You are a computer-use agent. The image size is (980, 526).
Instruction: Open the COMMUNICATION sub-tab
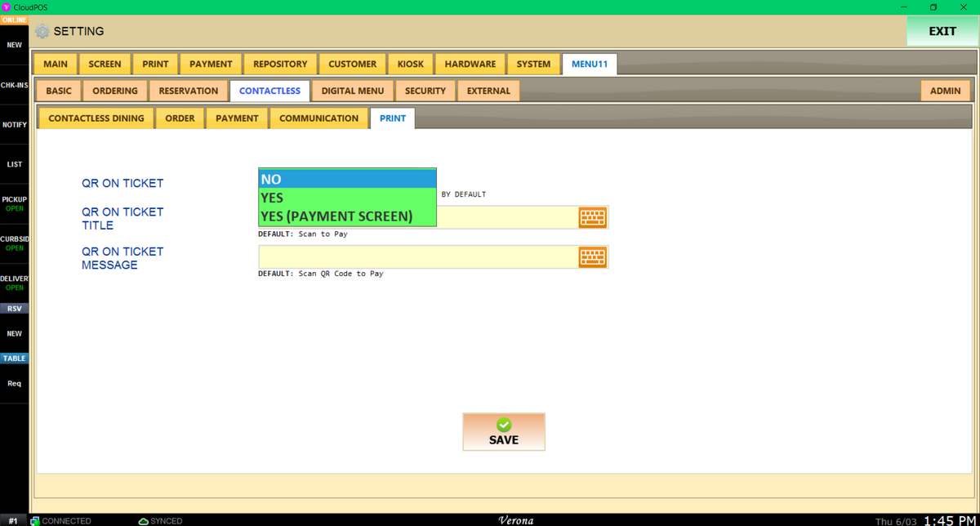(x=318, y=118)
